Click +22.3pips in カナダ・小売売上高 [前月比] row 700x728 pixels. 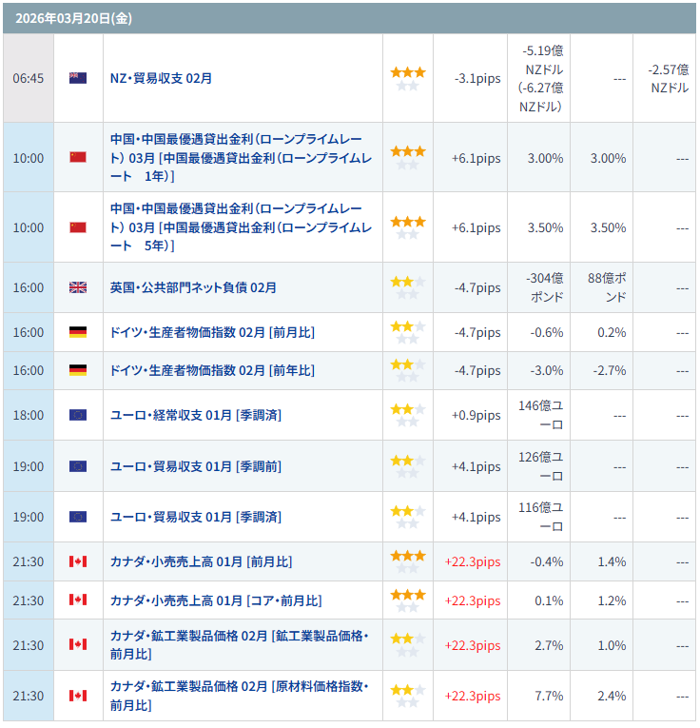pyautogui.click(x=472, y=561)
